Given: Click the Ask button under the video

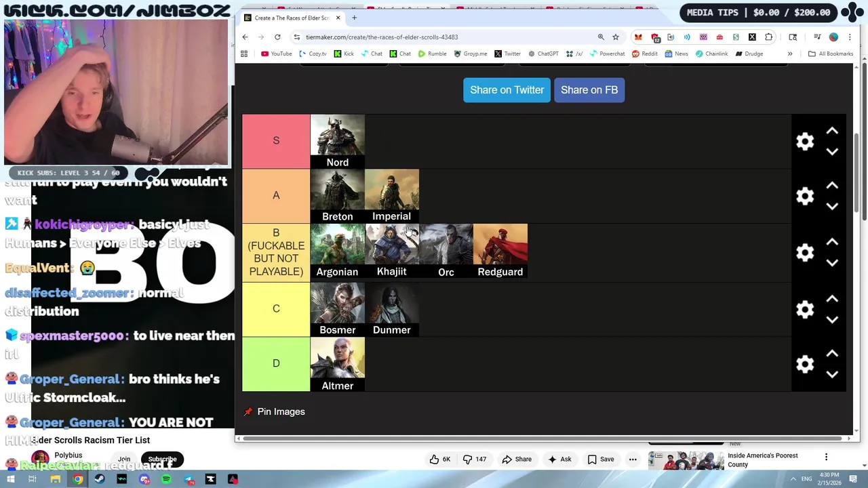Looking at the screenshot, I should tap(559, 460).
